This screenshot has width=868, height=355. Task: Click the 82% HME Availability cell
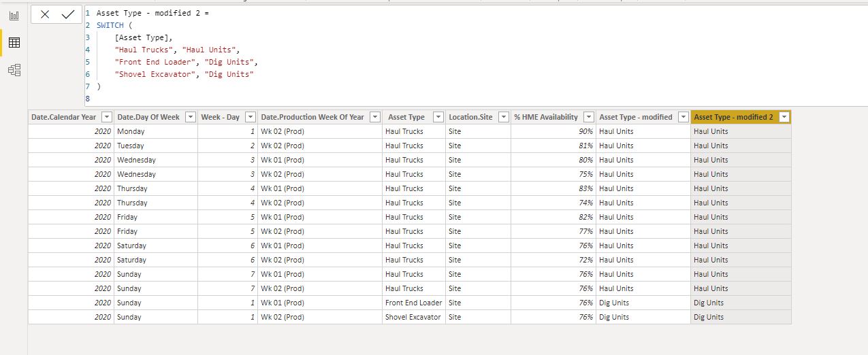click(x=553, y=217)
